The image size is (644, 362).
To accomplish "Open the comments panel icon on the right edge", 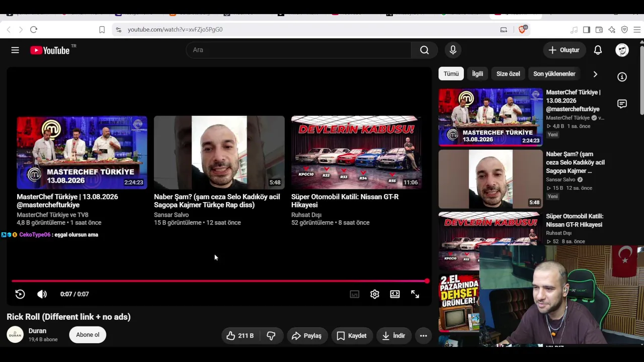I will point(622,104).
